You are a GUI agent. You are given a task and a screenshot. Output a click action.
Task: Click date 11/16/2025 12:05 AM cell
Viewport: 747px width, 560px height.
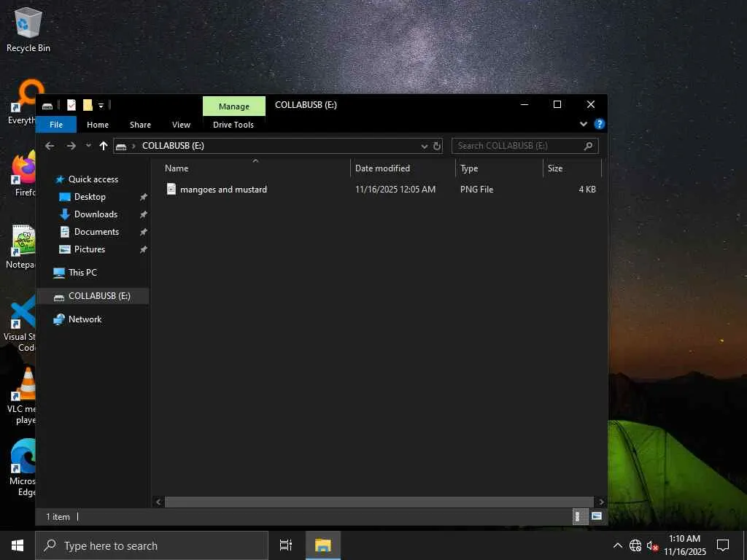(x=395, y=190)
